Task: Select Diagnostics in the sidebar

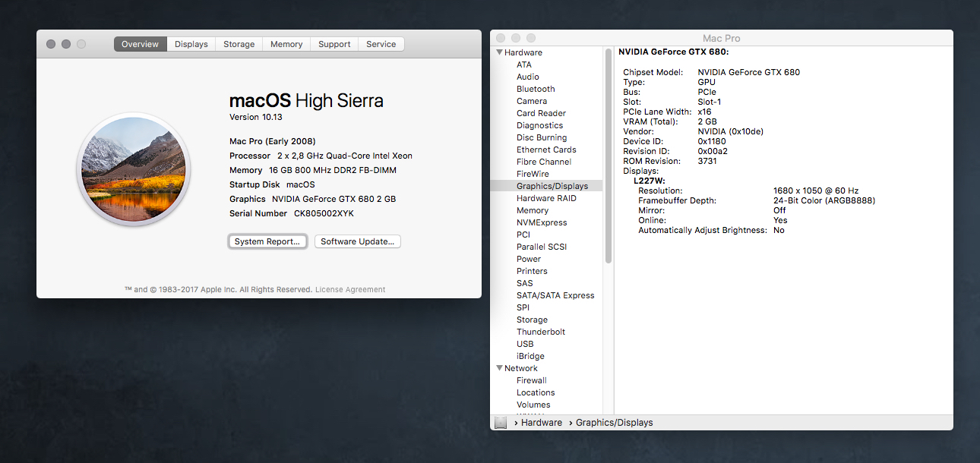Action: click(x=540, y=125)
